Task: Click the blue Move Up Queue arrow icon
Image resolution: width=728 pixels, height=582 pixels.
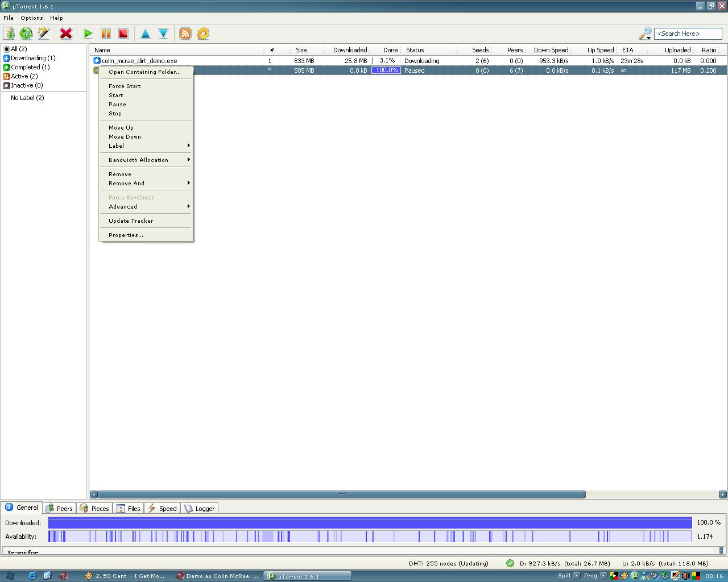Action: [146, 34]
